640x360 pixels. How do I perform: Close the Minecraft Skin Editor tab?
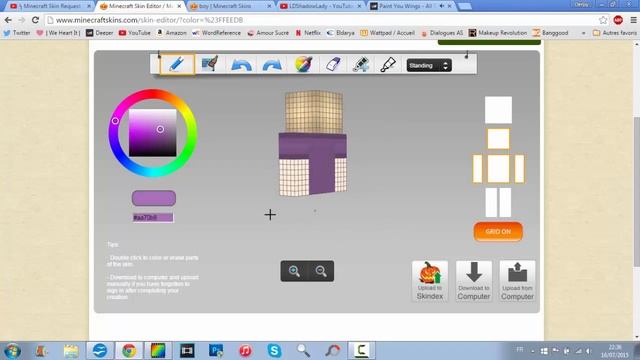(179, 6)
